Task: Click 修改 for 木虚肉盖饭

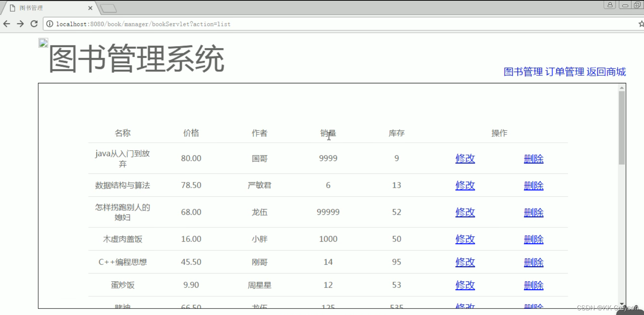Action: pyautogui.click(x=465, y=239)
